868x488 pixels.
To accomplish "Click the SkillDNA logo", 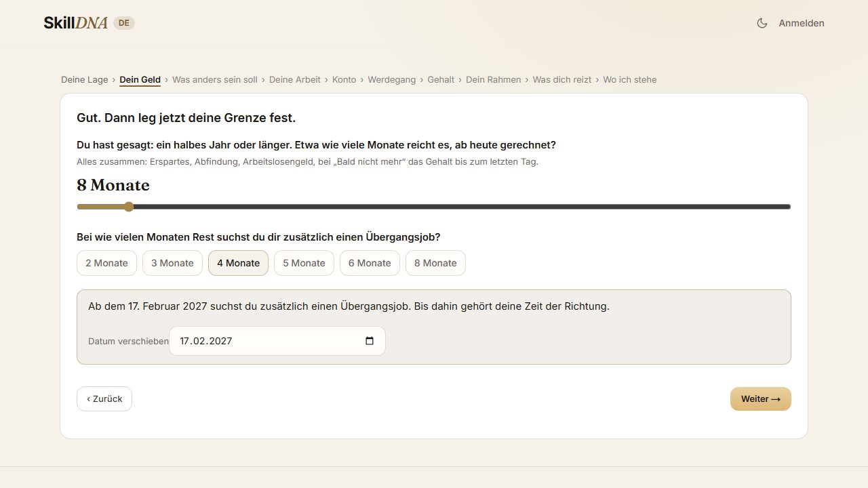I will click(75, 23).
